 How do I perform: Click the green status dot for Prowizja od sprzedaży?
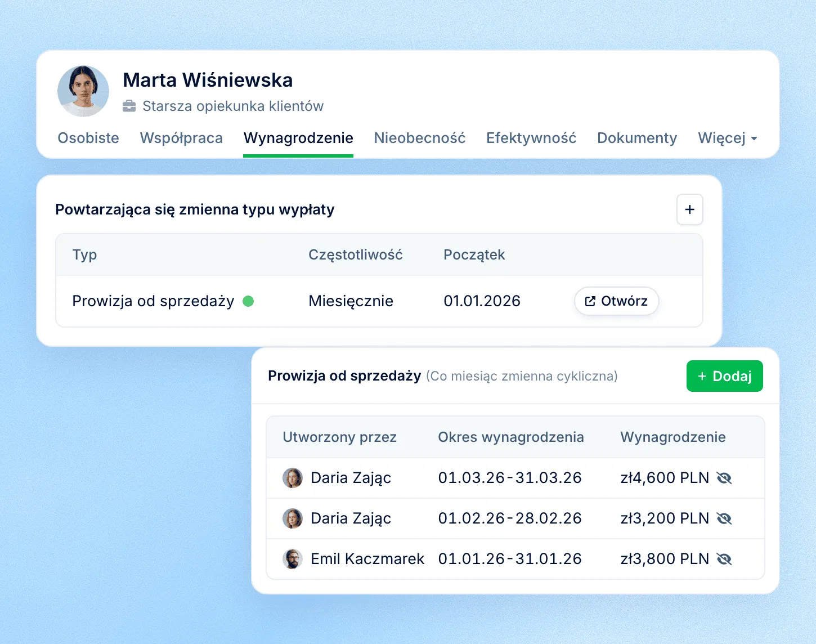[x=248, y=301]
